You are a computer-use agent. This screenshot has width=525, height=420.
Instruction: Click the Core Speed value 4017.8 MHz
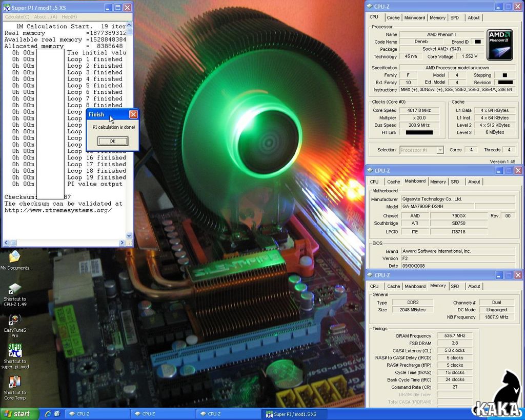pos(419,111)
